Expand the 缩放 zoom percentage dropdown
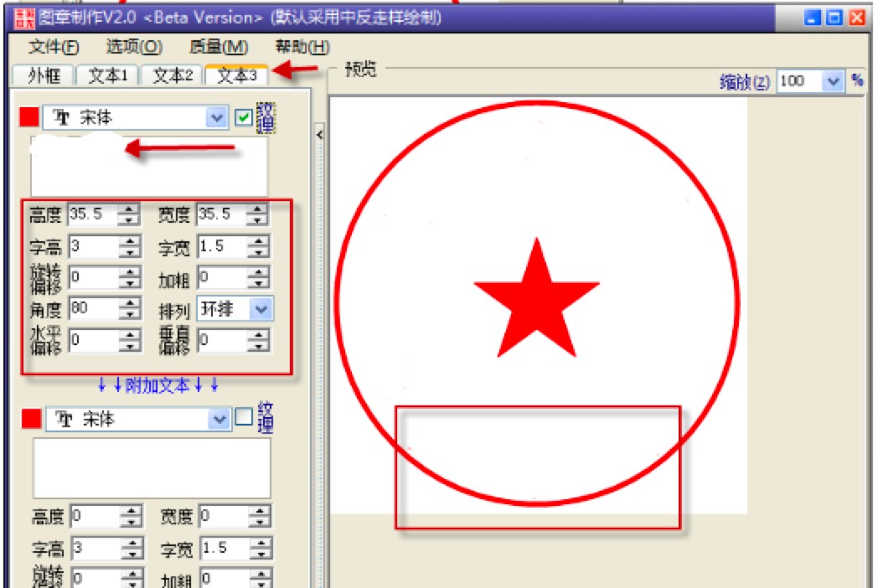 833,81
